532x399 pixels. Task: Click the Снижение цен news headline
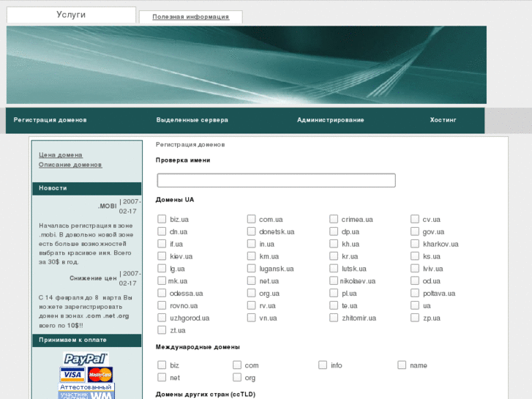93,278
